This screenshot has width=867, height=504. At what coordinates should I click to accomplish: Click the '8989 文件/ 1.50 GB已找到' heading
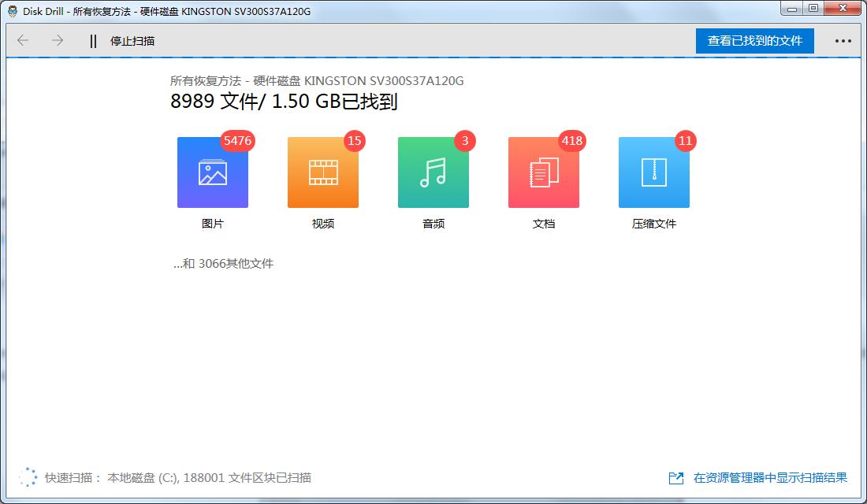coord(284,102)
